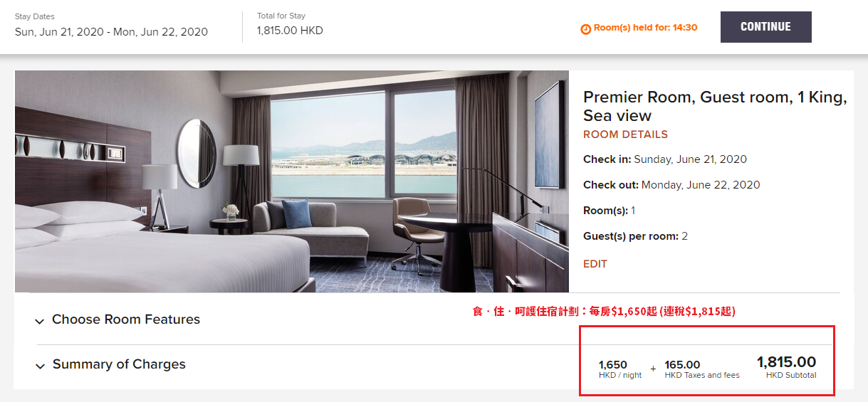
Task: Click the red Chinese package promo text
Action: tap(604, 312)
